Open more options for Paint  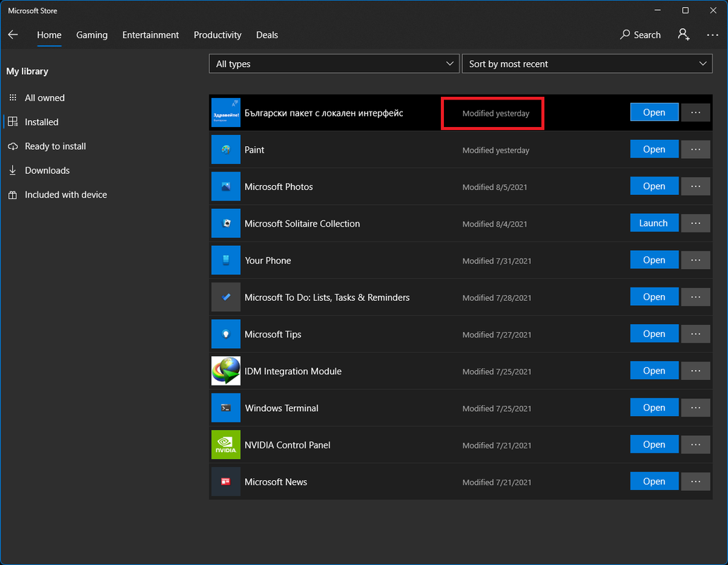click(695, 149)
